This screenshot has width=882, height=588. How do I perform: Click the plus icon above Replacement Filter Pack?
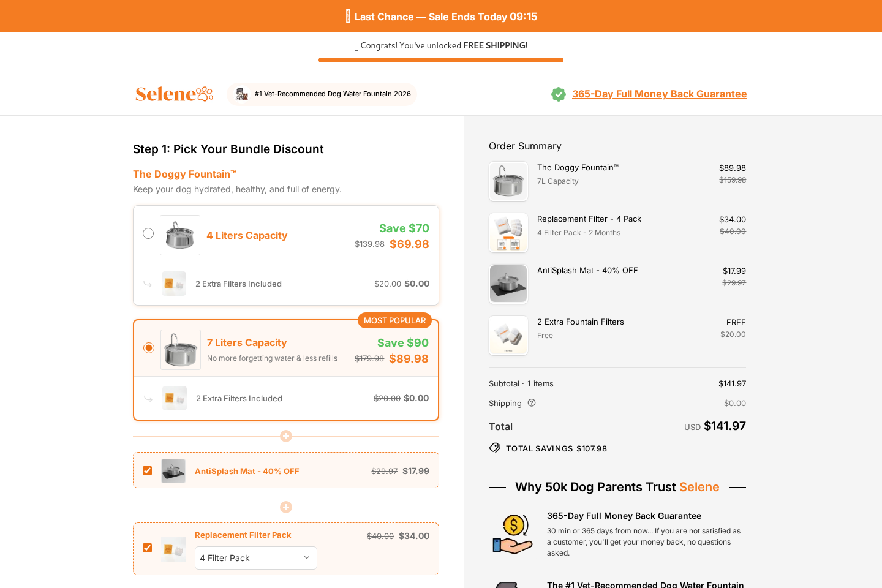coord(286,507)
